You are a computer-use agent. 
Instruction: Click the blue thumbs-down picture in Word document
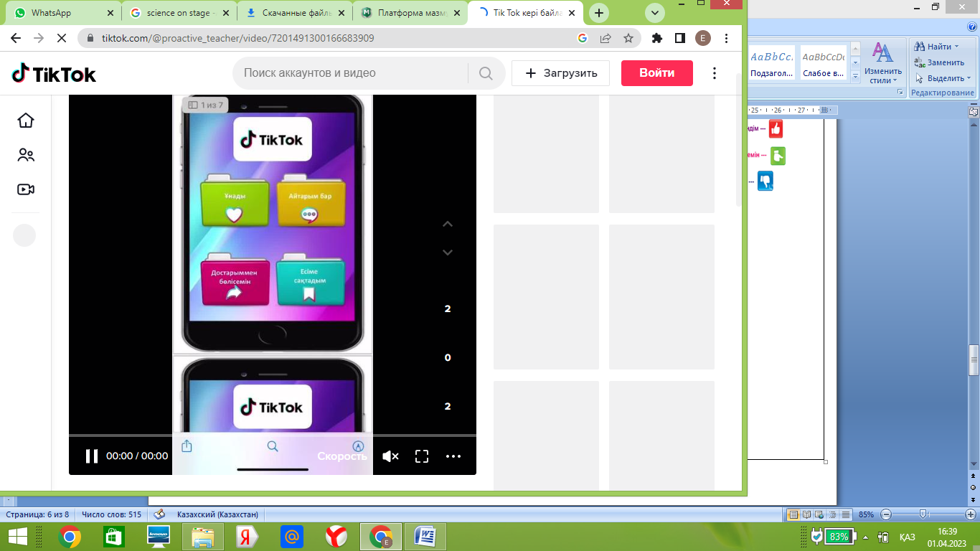(765, 181)
